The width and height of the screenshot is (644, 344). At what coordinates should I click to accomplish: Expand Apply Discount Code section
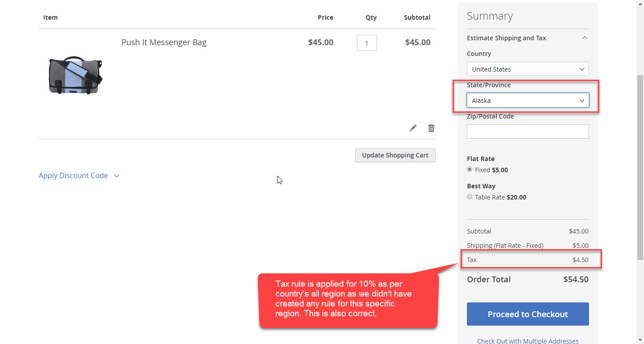[x=79, y=175]
